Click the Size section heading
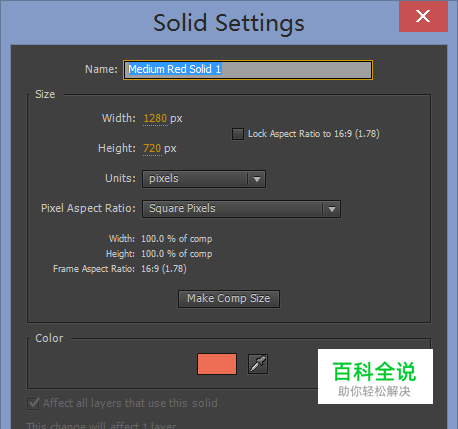Screen dimensions: 458x429 point(45,94)
